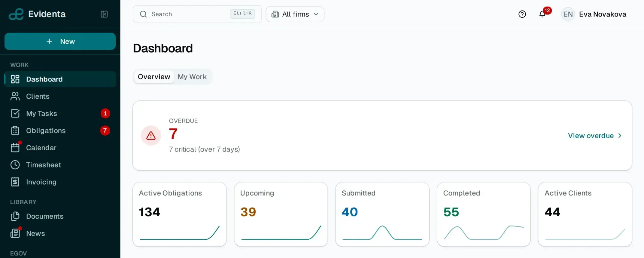Focus the Search input field
The height and width of the screenshot is (258, 644).
pyautogui.click(x=197, y=14)
